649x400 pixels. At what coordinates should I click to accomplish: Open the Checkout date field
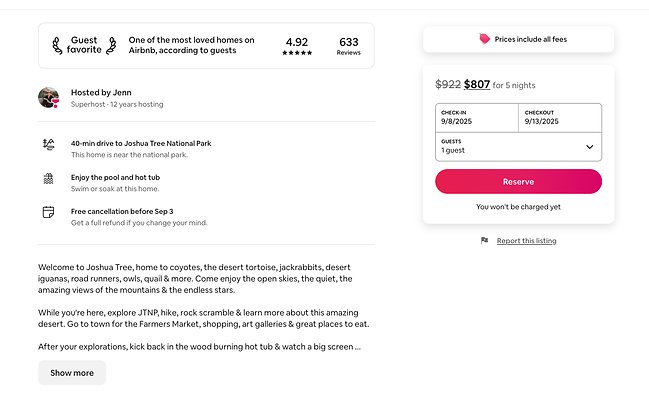point(560,117)
